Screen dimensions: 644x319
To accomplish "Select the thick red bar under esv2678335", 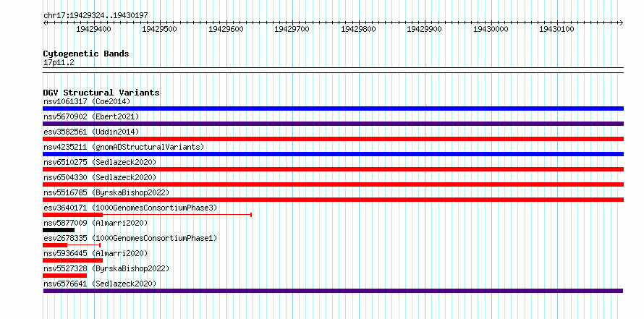I will click(x=55, y=245).
